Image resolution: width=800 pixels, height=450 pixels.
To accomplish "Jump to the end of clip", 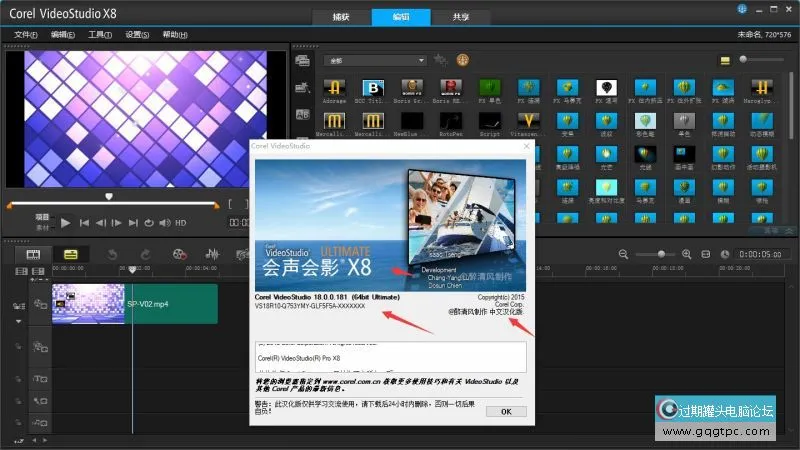I will (x=133, y=223).
